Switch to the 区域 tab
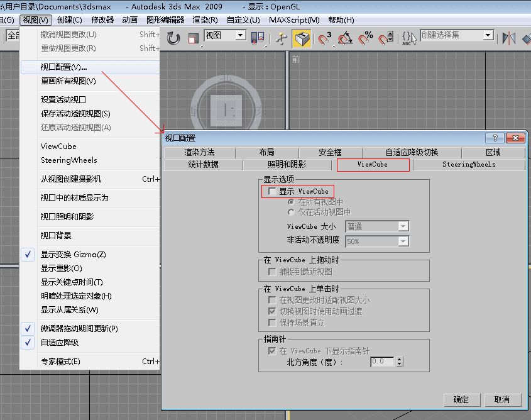 (493, 152)
